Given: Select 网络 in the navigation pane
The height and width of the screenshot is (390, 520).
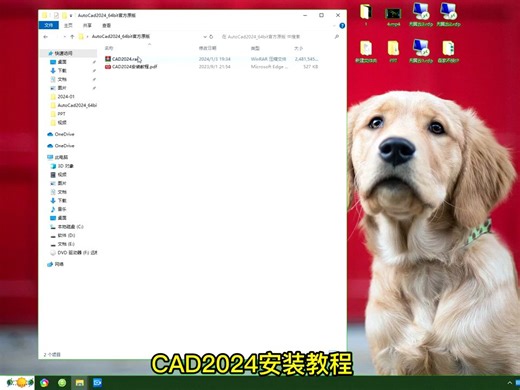Looking at the screenshot, I should [59, 264].
